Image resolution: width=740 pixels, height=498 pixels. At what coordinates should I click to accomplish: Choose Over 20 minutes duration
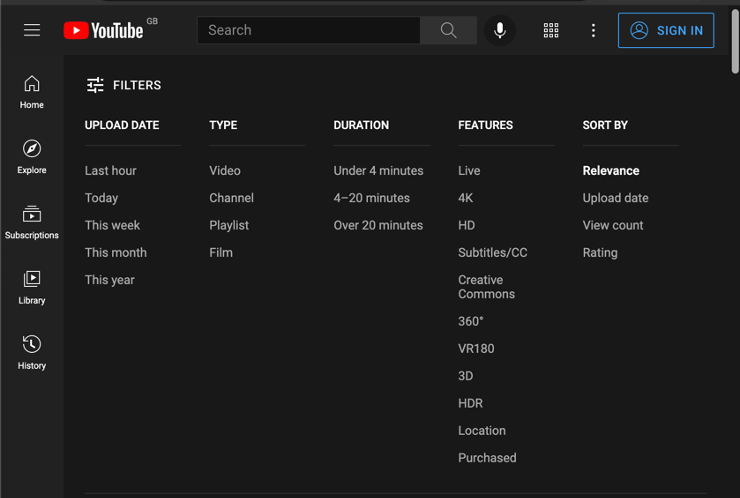378,225
